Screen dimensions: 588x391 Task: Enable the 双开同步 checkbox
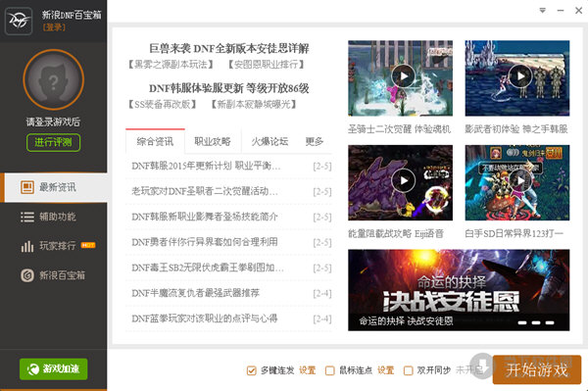408,370
